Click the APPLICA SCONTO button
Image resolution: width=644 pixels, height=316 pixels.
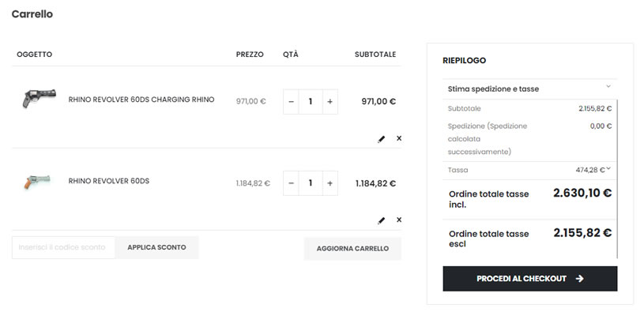pyautogui.click(x=156, y=247)
